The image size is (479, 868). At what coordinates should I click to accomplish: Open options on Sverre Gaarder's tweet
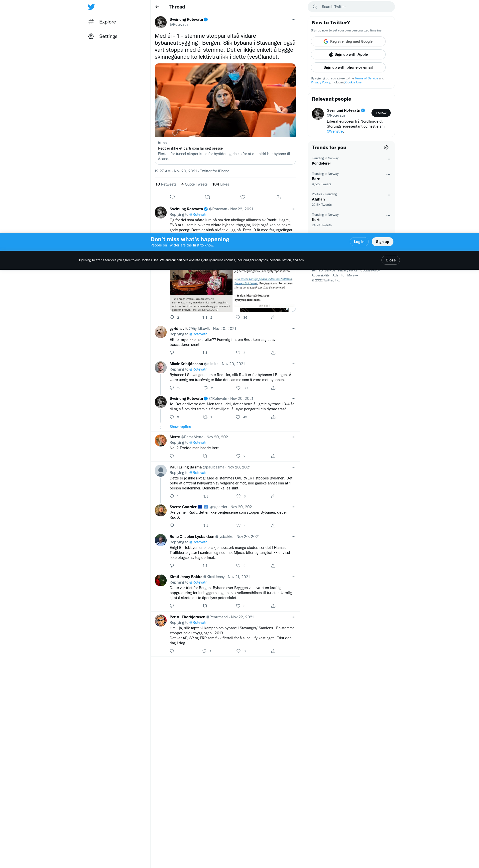pyautogui.click(x=293, y=507)
